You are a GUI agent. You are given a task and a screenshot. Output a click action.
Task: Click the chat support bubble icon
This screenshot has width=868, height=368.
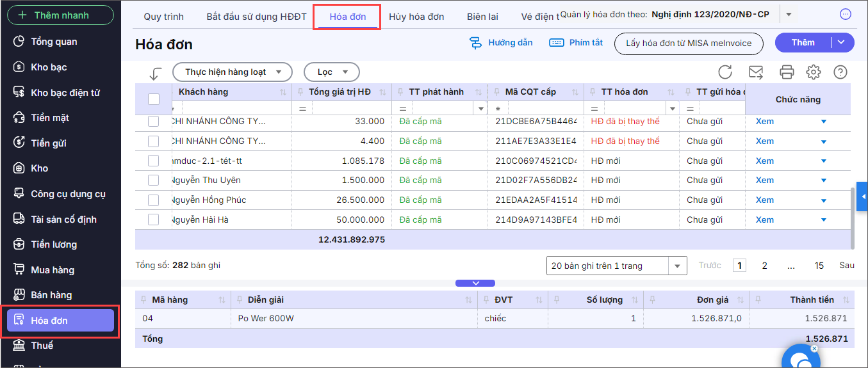pos(800,358)
